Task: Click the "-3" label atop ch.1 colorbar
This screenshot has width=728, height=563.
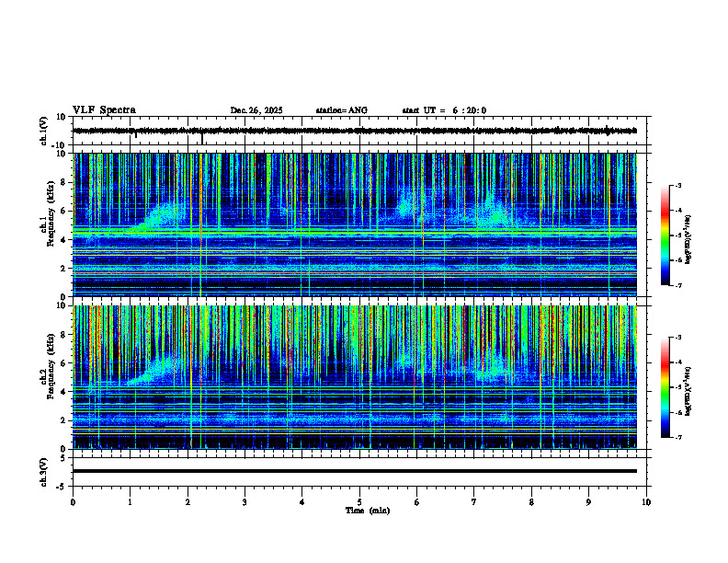Action: click(x=678, y=186)
